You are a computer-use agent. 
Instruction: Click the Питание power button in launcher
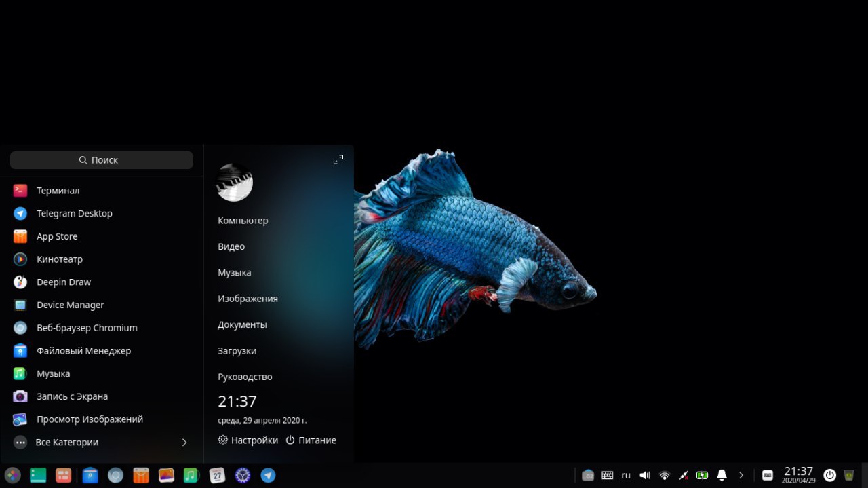311,440
